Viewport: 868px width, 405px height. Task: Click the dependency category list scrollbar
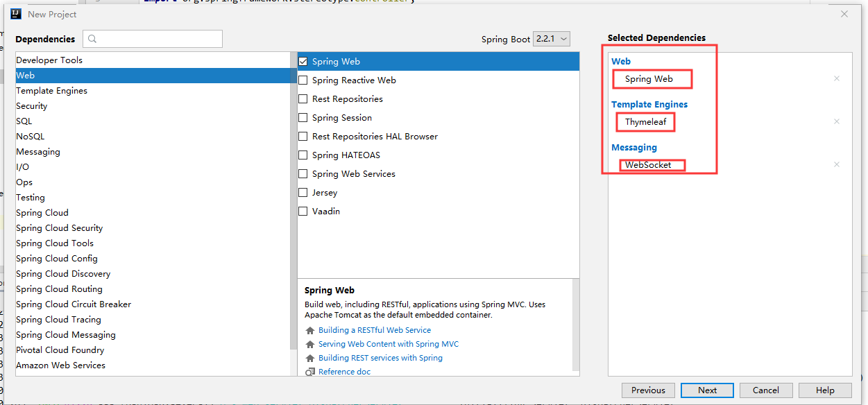click(x=293, y=208)
